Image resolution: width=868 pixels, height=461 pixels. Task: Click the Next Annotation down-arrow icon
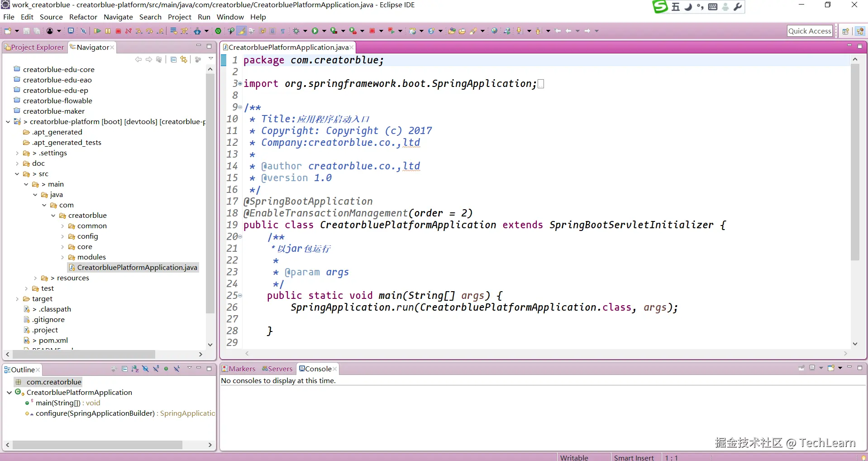coord(519,31)
